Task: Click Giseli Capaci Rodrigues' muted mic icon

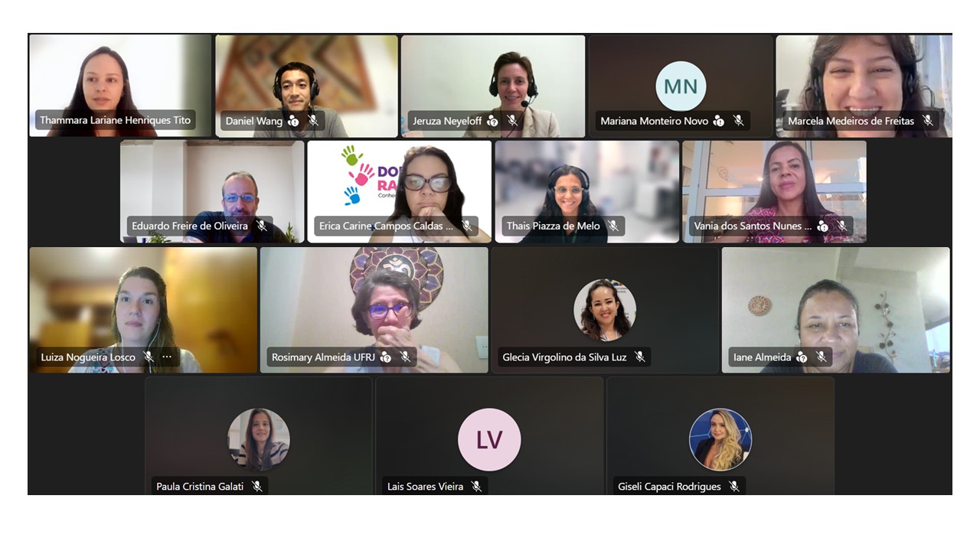Action: 734,487
